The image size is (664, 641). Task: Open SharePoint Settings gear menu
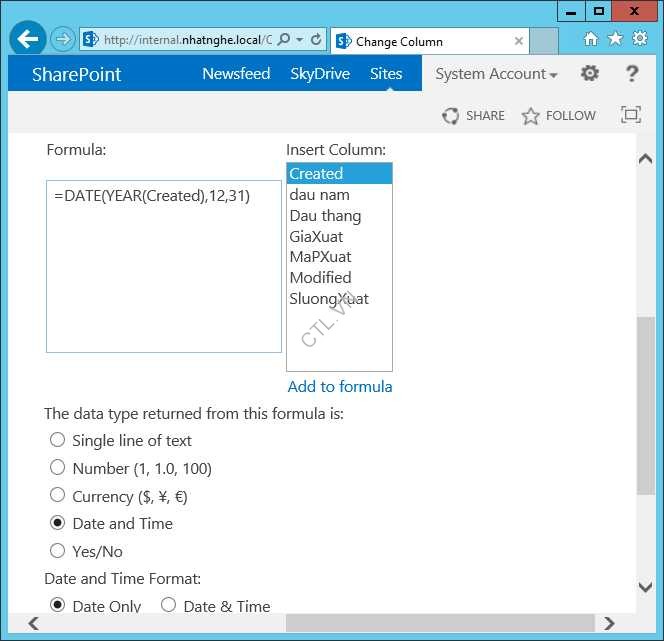click(589, 73)
